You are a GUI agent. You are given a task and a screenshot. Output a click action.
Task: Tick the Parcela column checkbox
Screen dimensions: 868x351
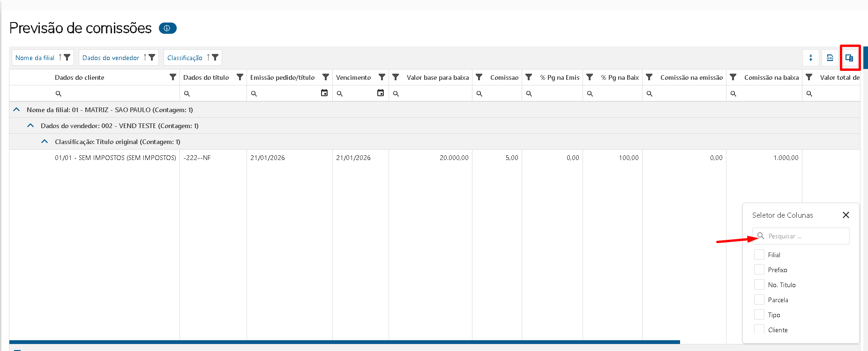[x=759, y=300]
